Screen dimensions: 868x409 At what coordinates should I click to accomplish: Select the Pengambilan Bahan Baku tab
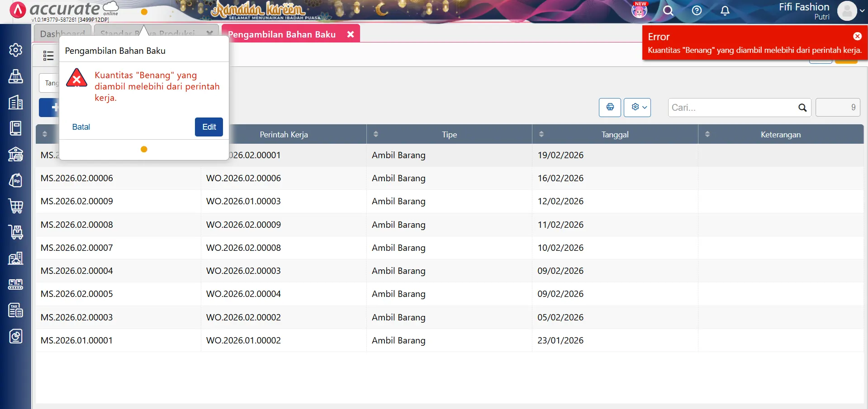click(x=282, y=34)
